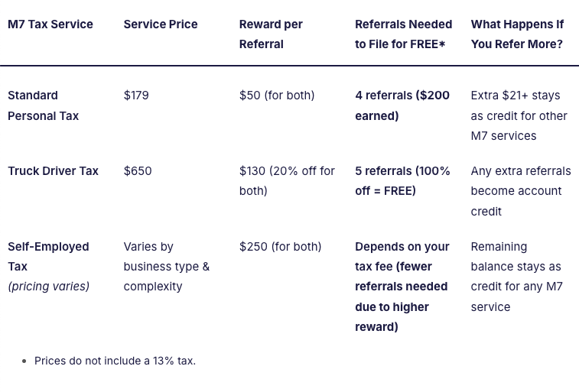
Task: Click the What Happens If You Refer More header
Action: [517, 34]
